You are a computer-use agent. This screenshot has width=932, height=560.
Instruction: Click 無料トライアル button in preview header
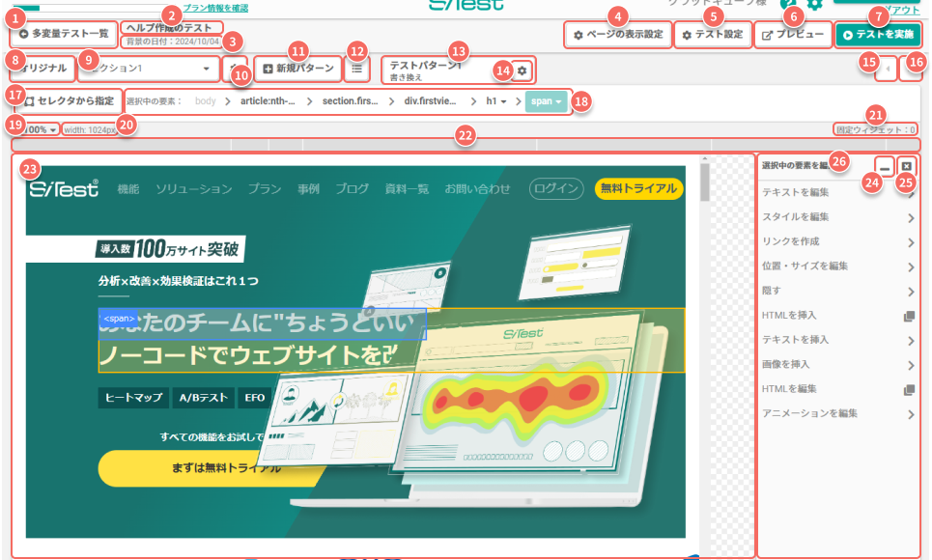638,188
